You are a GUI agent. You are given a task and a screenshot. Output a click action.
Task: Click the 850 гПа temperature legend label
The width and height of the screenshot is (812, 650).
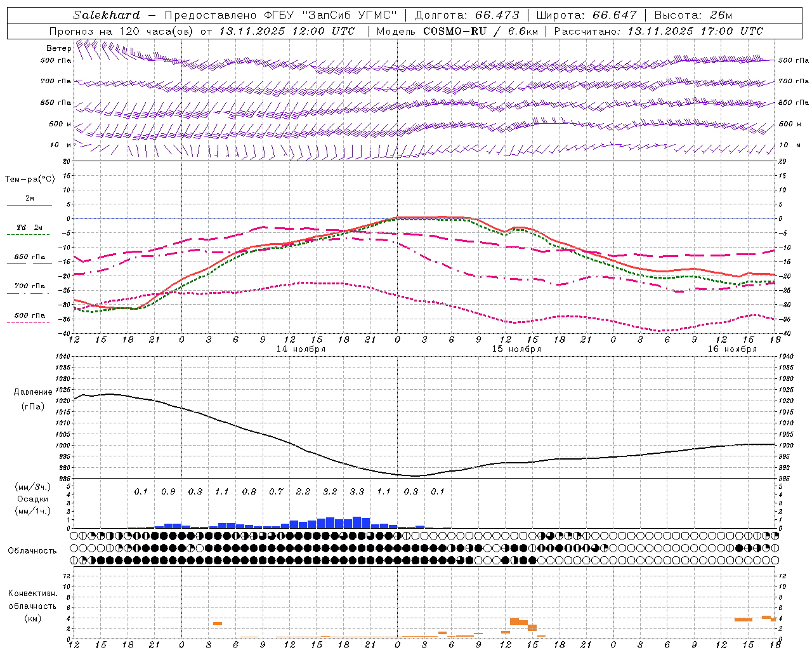(30, 257)
